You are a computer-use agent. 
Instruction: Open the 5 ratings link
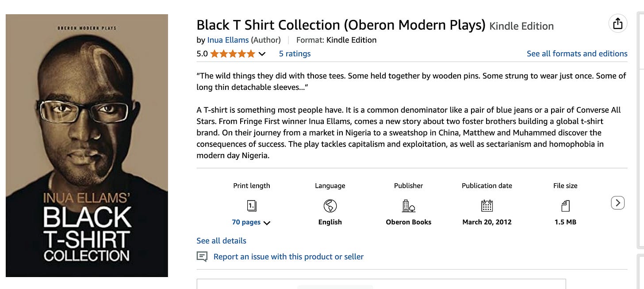(295, 54)
